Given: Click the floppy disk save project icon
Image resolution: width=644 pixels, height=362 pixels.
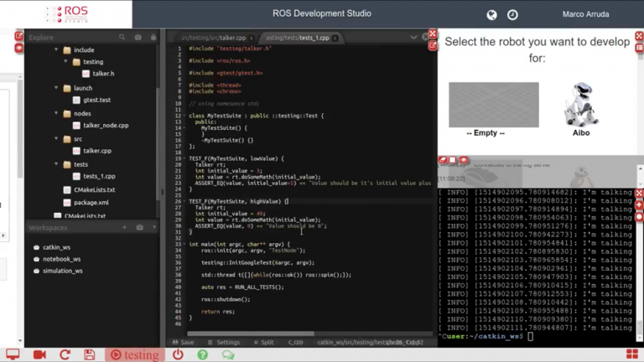Looking at the screenshot, I should point(90,354).
